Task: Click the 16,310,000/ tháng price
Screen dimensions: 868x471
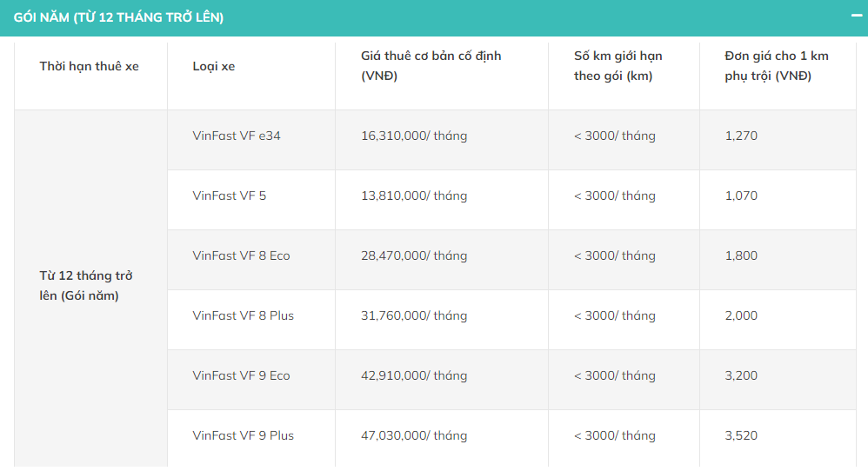Action: [x=414, y=136]
